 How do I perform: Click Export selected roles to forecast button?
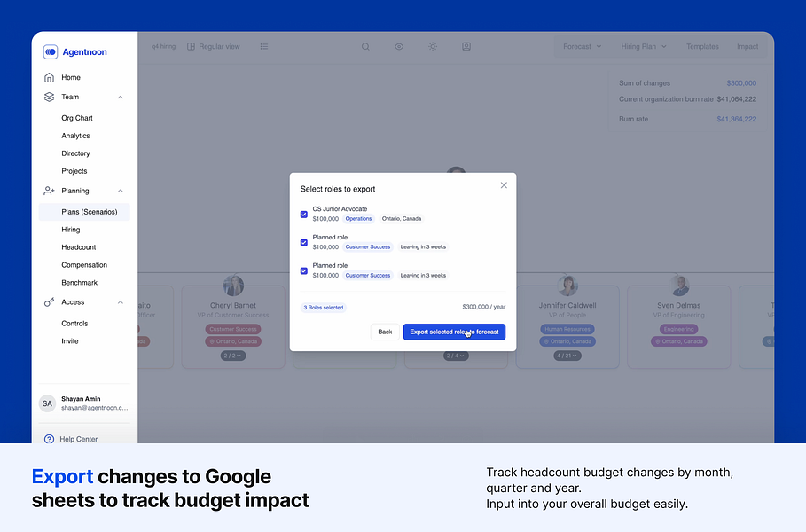(454, 332)
